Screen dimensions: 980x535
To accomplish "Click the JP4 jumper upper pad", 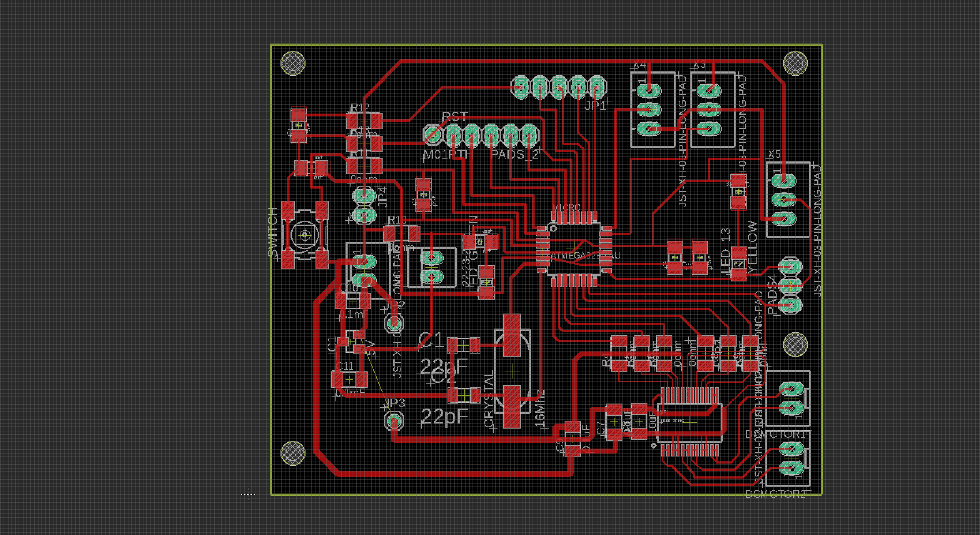I will pos(364,196).
